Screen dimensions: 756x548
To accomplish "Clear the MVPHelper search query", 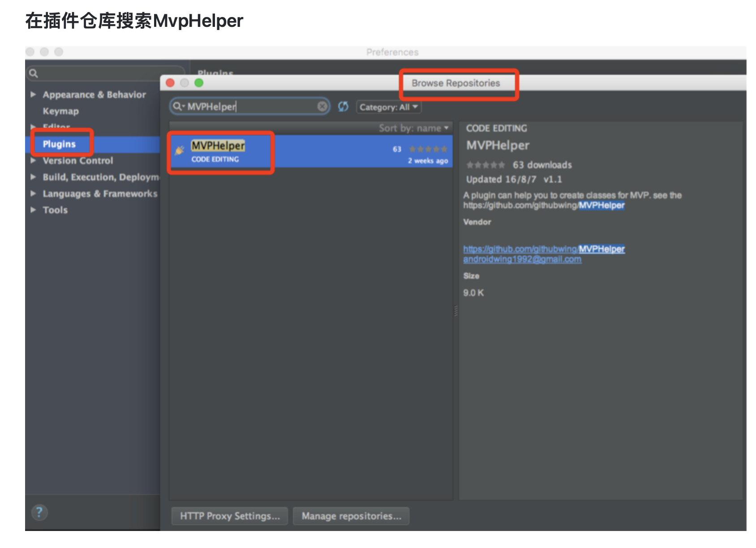I will [322, 107].
